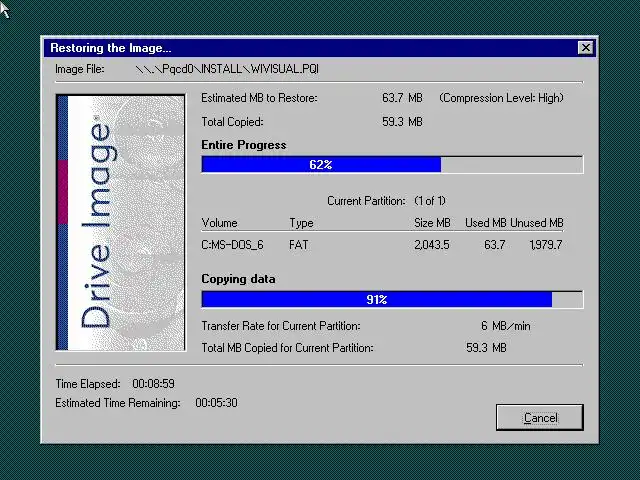This screenshot has width=640, height=480.
Task: Click the Total Copied label
Action: tap(232, 122)
